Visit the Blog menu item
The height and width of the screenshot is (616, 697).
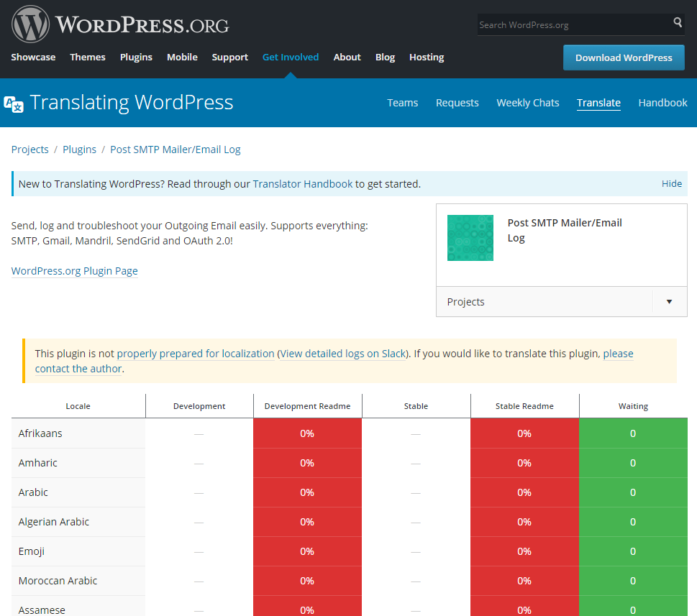tap(385, 58)
